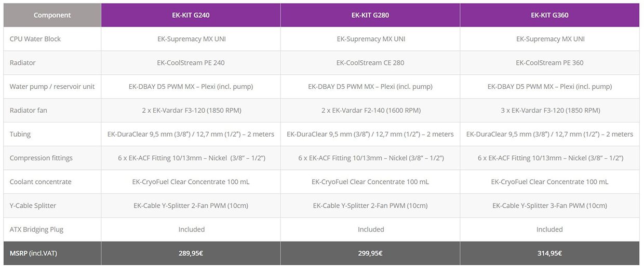The height and width of the screenshot is (270, 644).
Task: Click the EK-CoolStream PE 240 radiator cell
Action: click(x=191, y=63)
